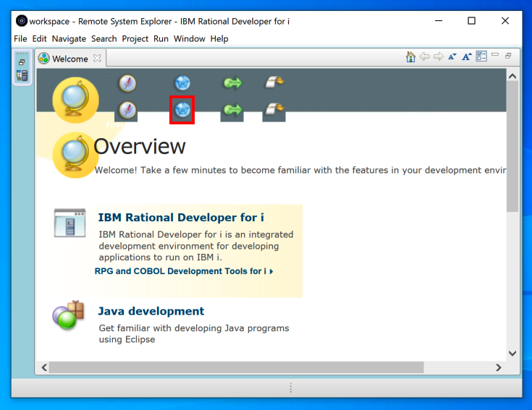Click the Restore icon in left trim bar

click(x=22, y=63)
